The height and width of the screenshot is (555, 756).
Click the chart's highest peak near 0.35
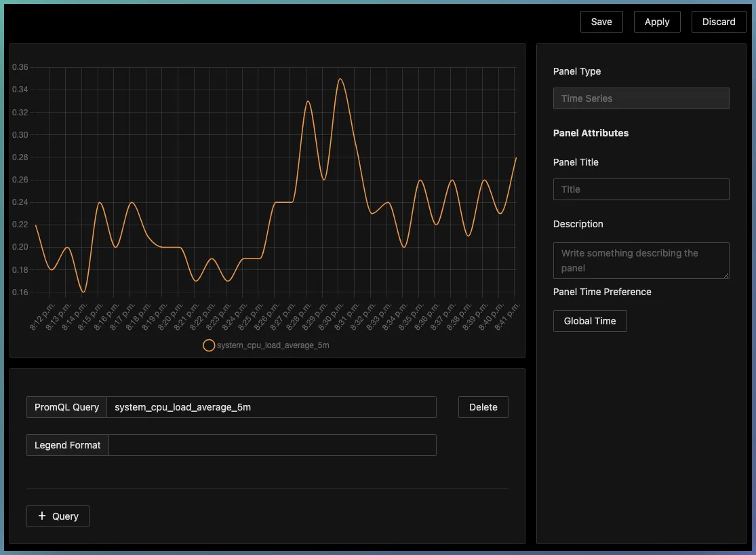coord(340,79)
